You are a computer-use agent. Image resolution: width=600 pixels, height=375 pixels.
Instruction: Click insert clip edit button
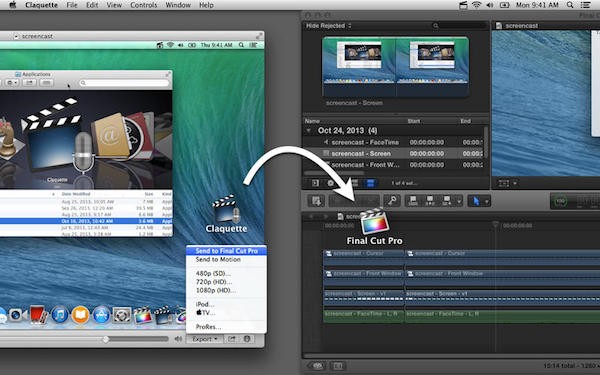(x=430, y=201)
